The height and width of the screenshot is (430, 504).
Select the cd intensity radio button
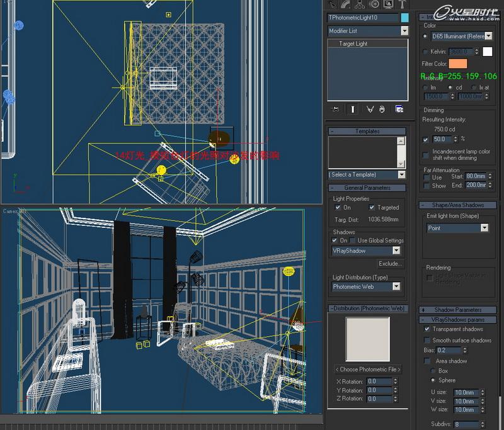[x=450, y=88]
